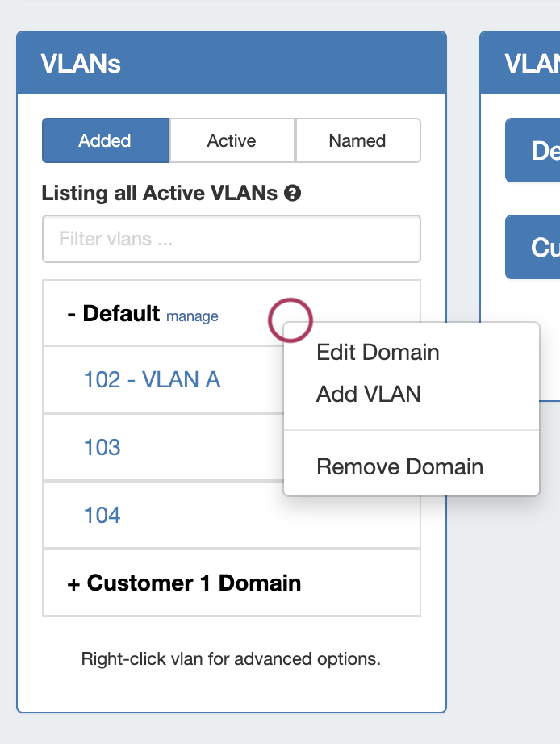The width and height of the screenshot is (560, 744).
Task: Click the partially visible "De" button at right
Action: click(x=534, y=150)
